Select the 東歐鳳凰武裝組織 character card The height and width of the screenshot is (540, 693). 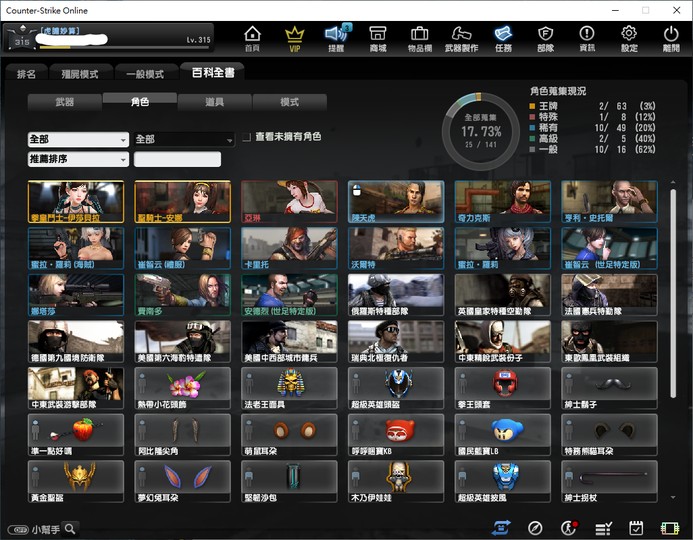click(609, 342)
